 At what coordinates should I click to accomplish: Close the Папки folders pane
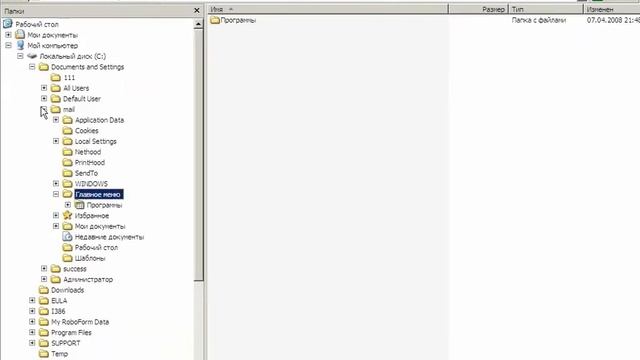coord(197,10)
